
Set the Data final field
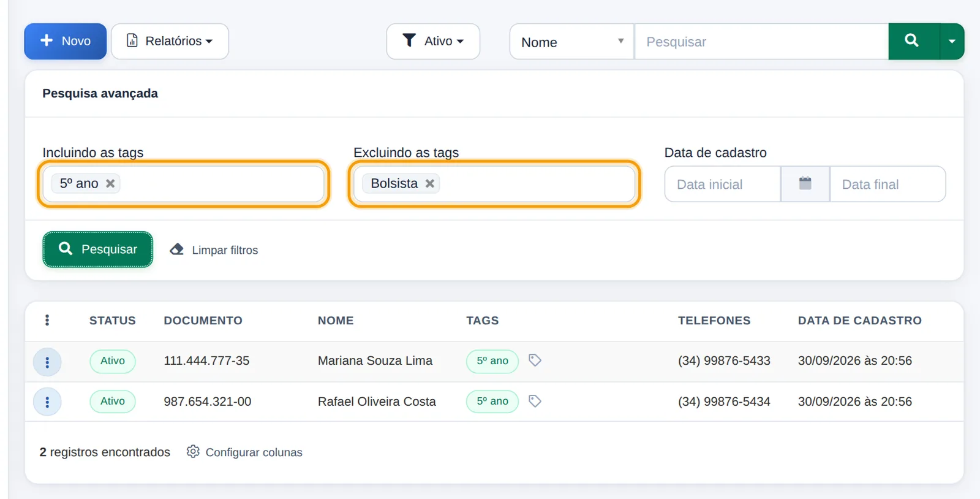tap(888, 184)
